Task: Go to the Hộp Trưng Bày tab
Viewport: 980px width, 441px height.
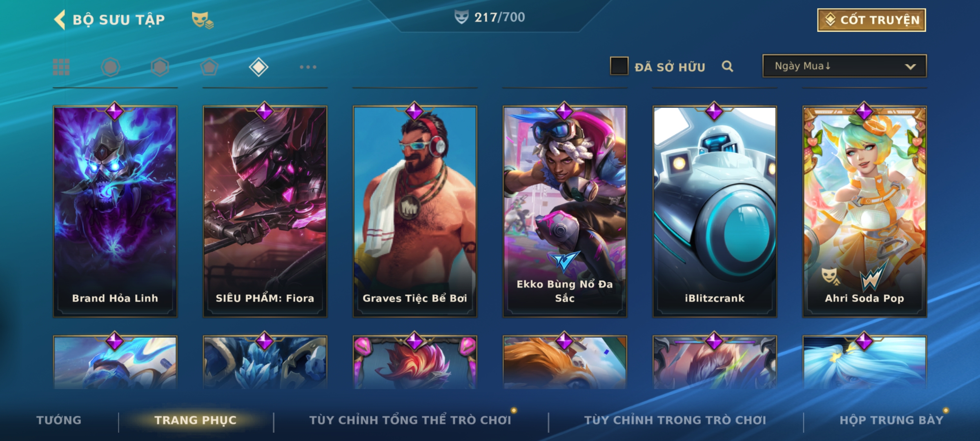Action: tap(891, 420)
